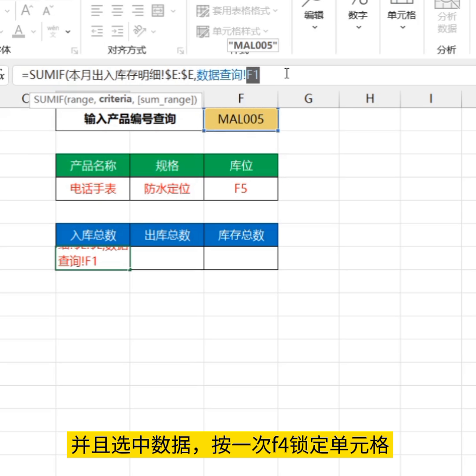Click the fx insert function icon
Image resolution: width=476 pixels, height=476 pixels.
[x=2, y=74]
